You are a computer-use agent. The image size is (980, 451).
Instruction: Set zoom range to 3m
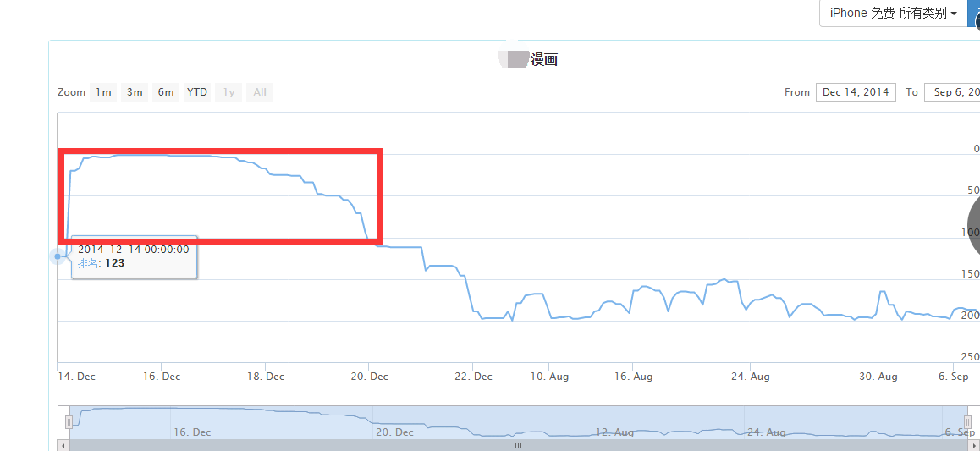click(135, 92)
